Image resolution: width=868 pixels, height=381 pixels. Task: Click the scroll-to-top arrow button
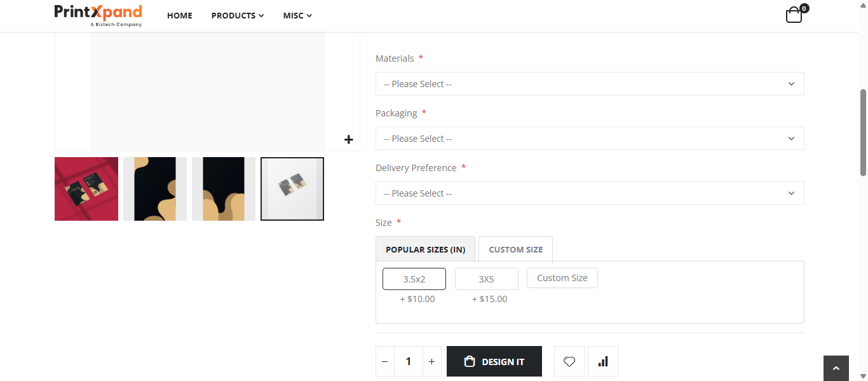pos(836,368)
